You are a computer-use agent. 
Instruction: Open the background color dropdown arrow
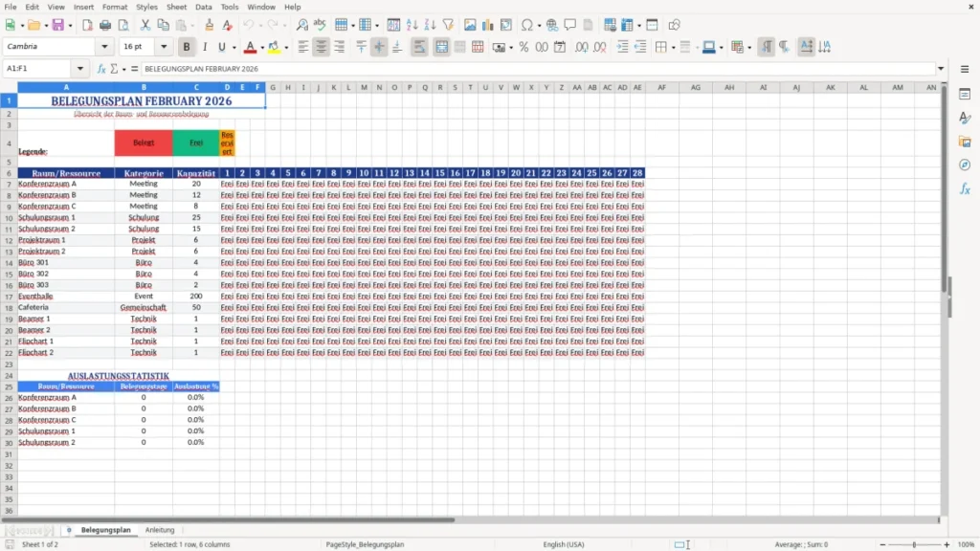pyautogui.click(x=286, y=48)
